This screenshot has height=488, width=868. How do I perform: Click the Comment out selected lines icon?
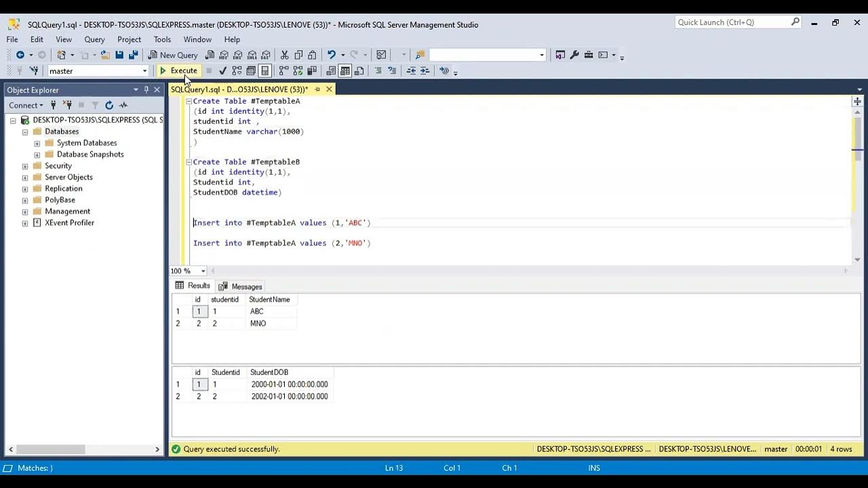coord(378,70)
